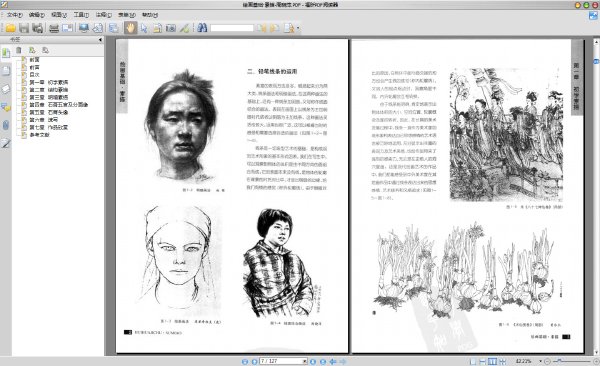Click the Next View right arrow
This screenshot has width=600, height=366.
click(x=342, y=361)
